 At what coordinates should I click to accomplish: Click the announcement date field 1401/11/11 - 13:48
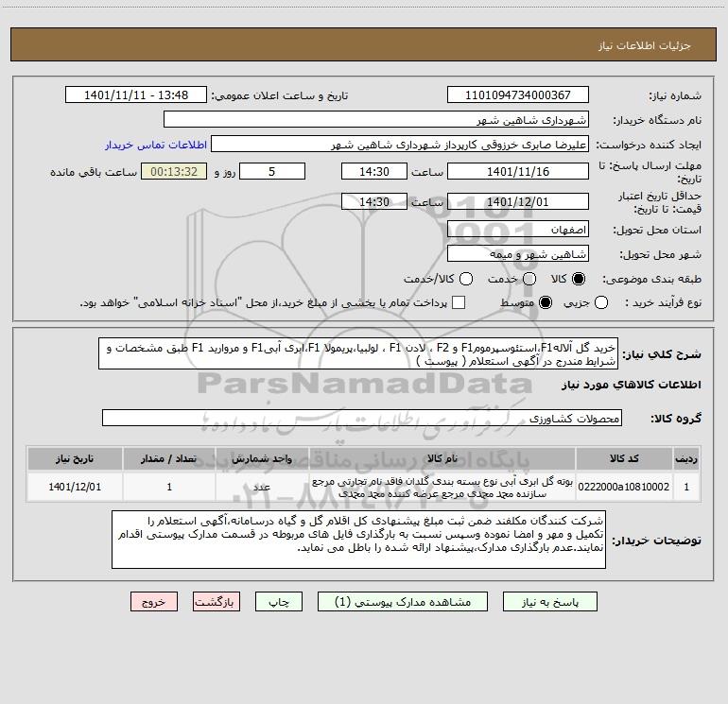(x=136, y=95)
